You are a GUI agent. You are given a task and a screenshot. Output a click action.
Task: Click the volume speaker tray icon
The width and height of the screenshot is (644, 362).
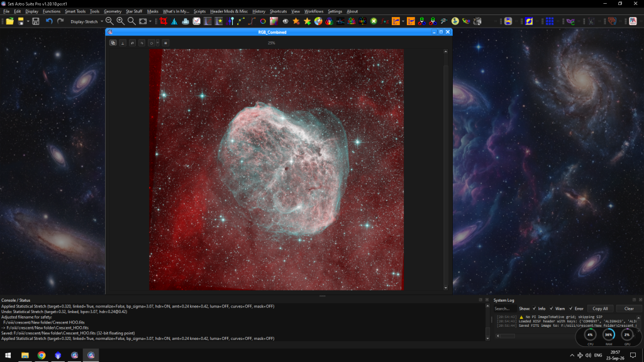[x=588, y=356]
